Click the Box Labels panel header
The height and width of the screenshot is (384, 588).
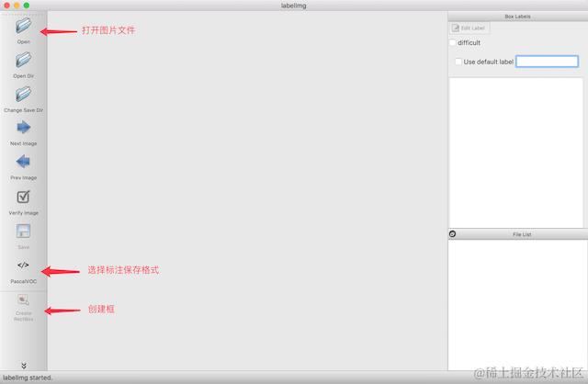[x=517, y=17]
